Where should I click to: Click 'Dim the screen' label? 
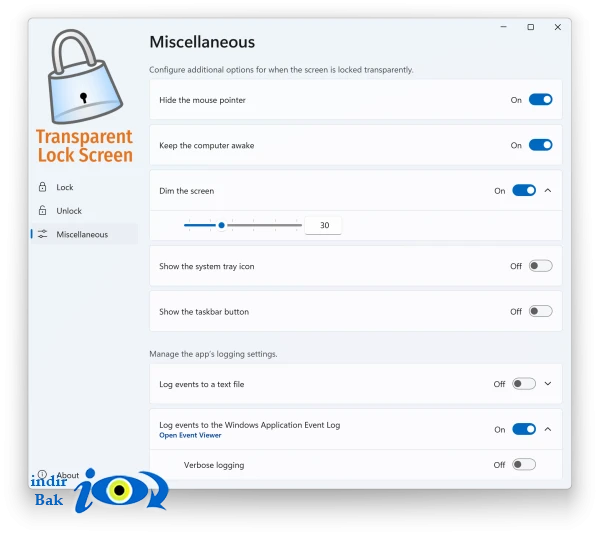click(x=187, y=191)
